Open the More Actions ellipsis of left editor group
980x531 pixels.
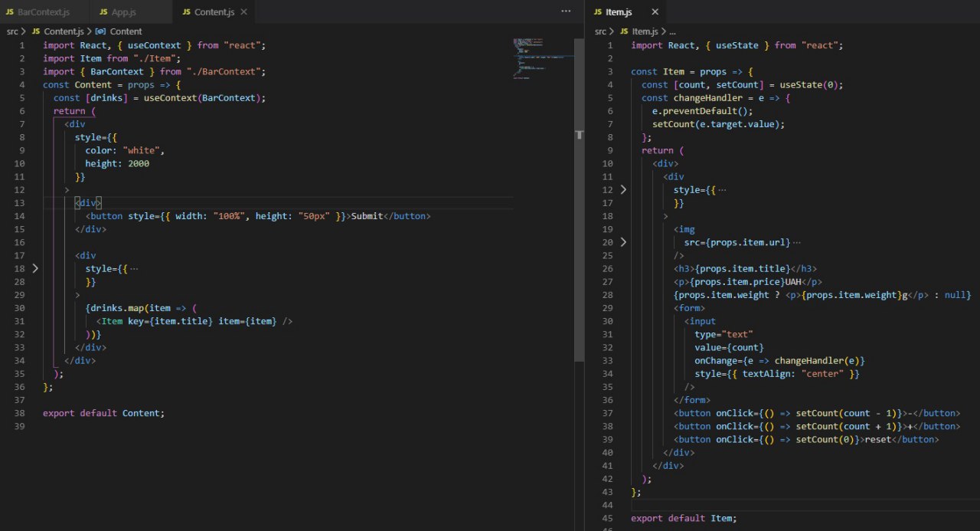tap(566, 11)
